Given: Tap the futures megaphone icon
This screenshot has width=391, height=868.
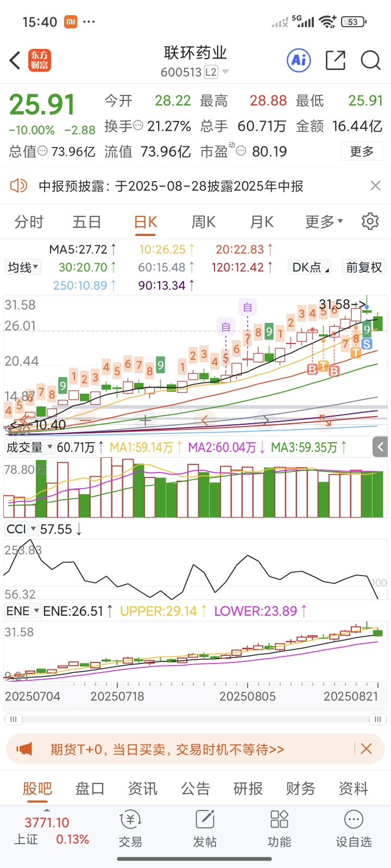Looking at the screenshot, I should pyautogui.click(x=24, y=749).
